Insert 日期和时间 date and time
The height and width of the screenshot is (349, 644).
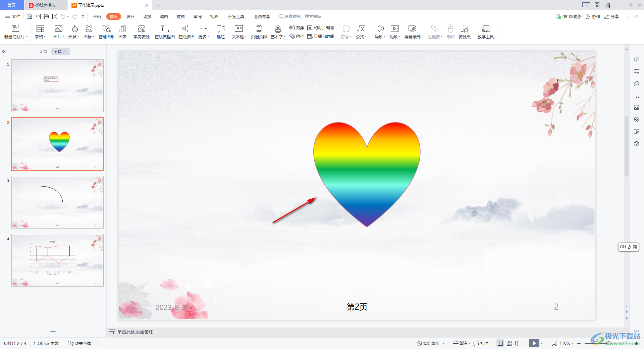click(x=321, y=37)
